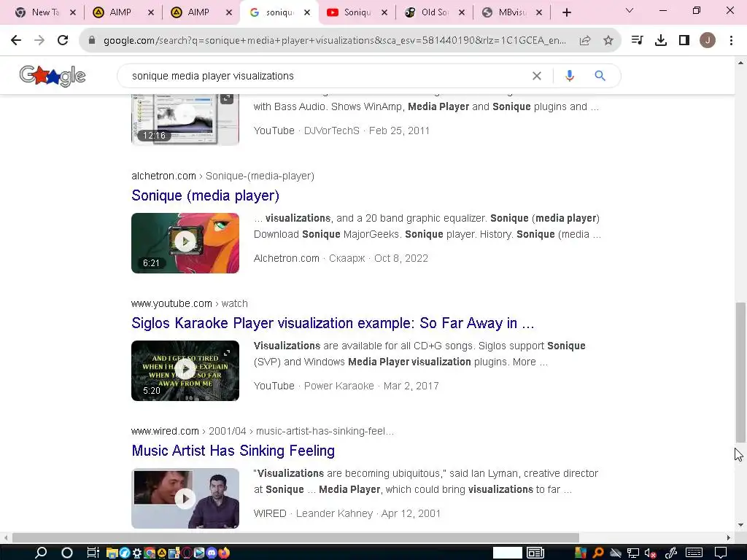Click the padlock site info icon

[92, 41]
